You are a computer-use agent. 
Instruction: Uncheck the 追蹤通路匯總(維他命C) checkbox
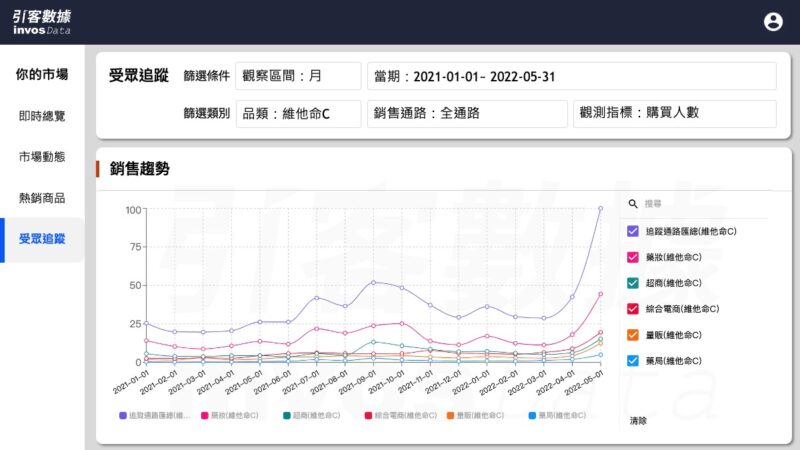(x=633, y=231)
